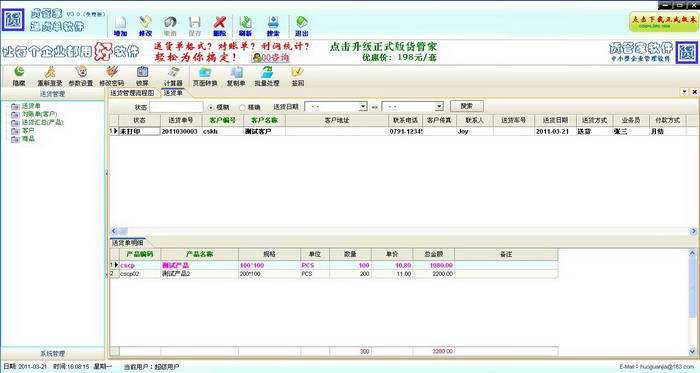Select the 精确 (Exact) radio button

pyautogui.click(x=242, y=108)
